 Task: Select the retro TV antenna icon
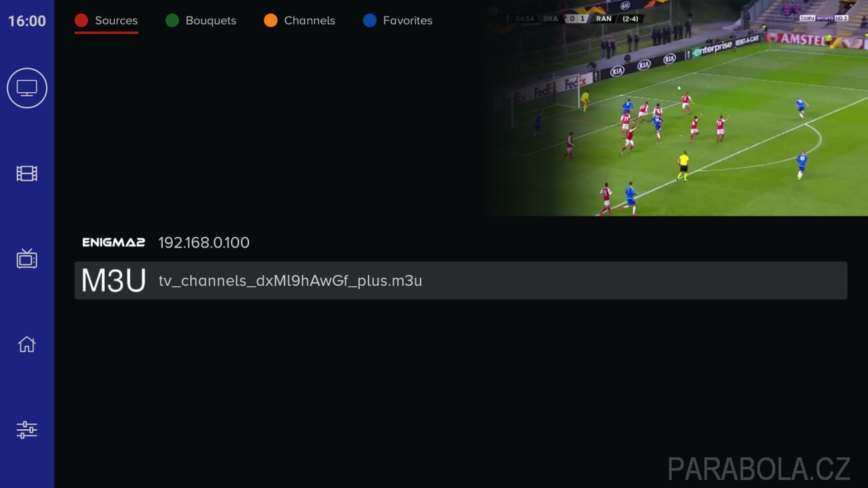coord(27,258)
